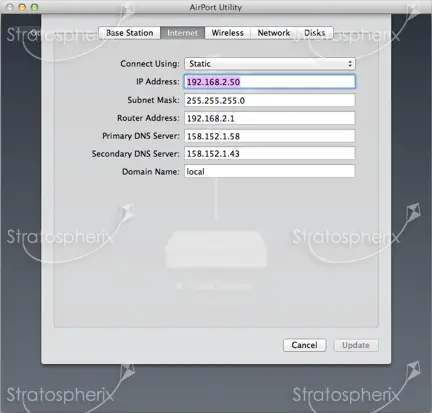
Task: Open the Connect Using dropdown
Action: [x=270, y=64]
